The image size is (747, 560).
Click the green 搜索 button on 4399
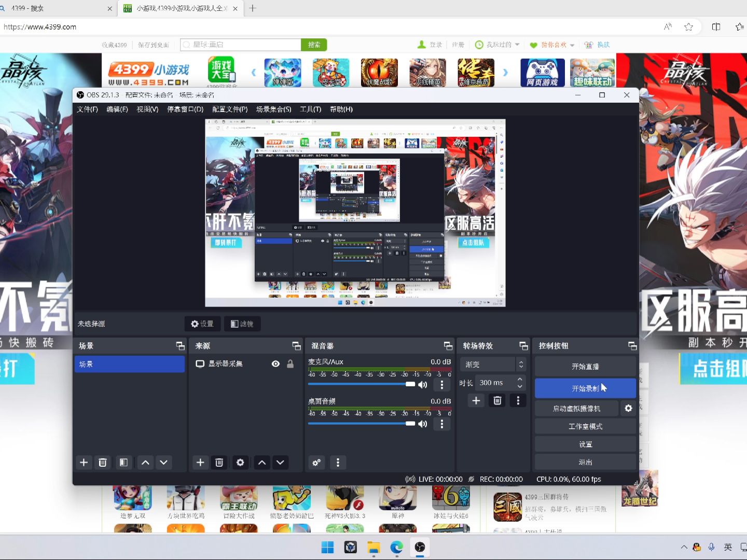(x=314, y=45)
